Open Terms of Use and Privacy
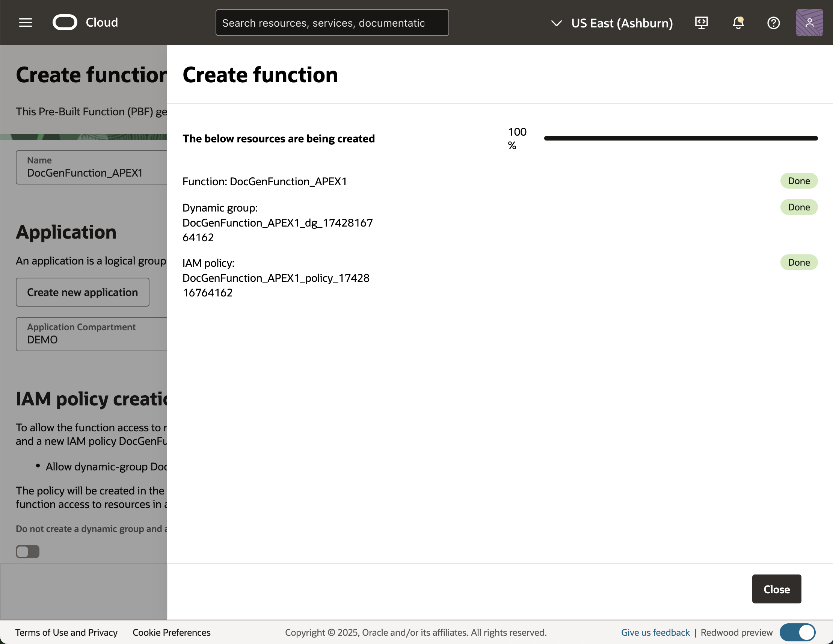The height and width of the screenshot is (644, 833). [66, 633]
